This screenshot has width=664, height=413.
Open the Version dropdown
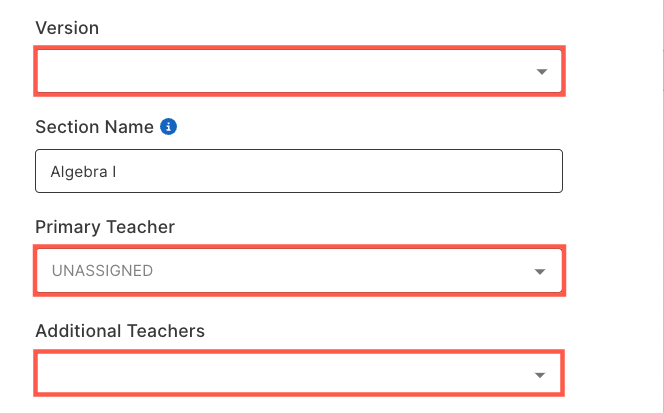tap(299, 71)
